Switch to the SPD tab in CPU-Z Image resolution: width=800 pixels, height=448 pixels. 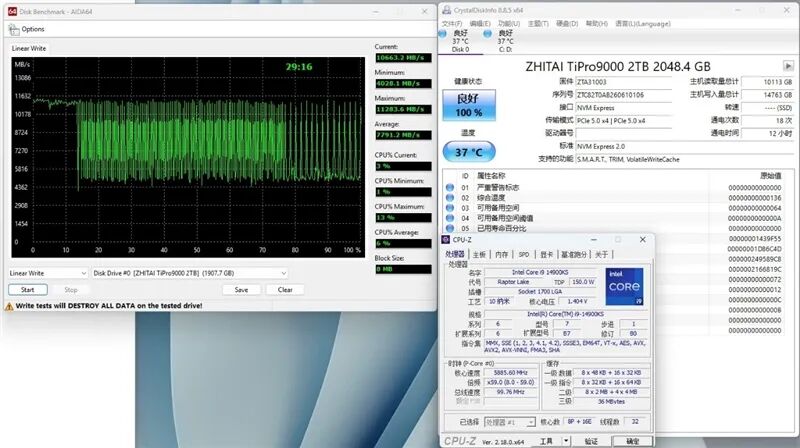[x=524, y=255]
